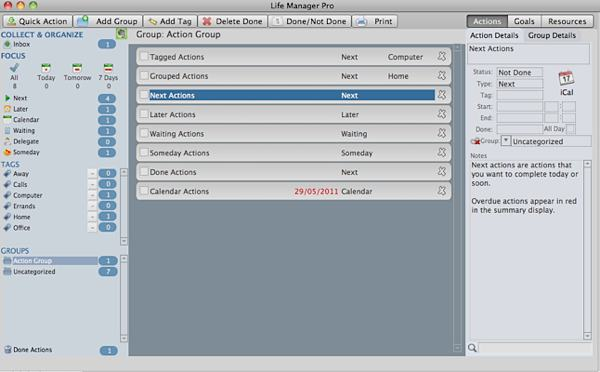Switch to the Goals tab

coord(524,21)
